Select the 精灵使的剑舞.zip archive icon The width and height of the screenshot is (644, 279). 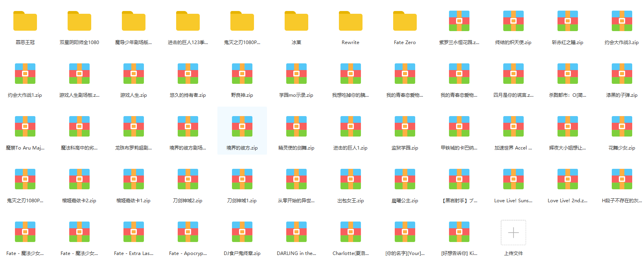pyautogui.click(x=296, y=126)
